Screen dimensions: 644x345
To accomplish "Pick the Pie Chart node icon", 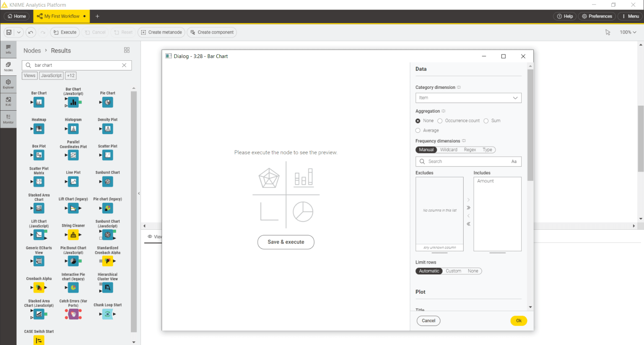I will tap(108, 102).
